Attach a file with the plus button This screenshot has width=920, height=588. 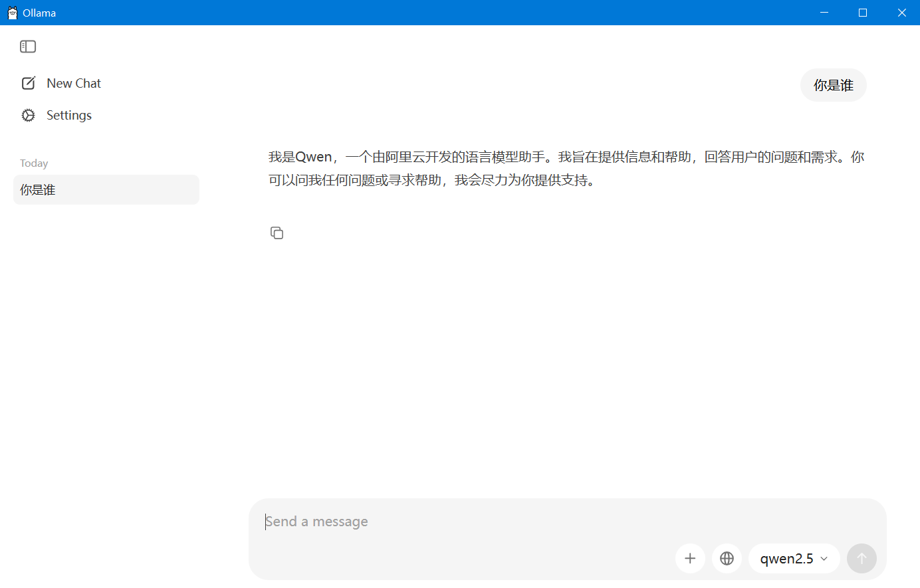[690, 558]
